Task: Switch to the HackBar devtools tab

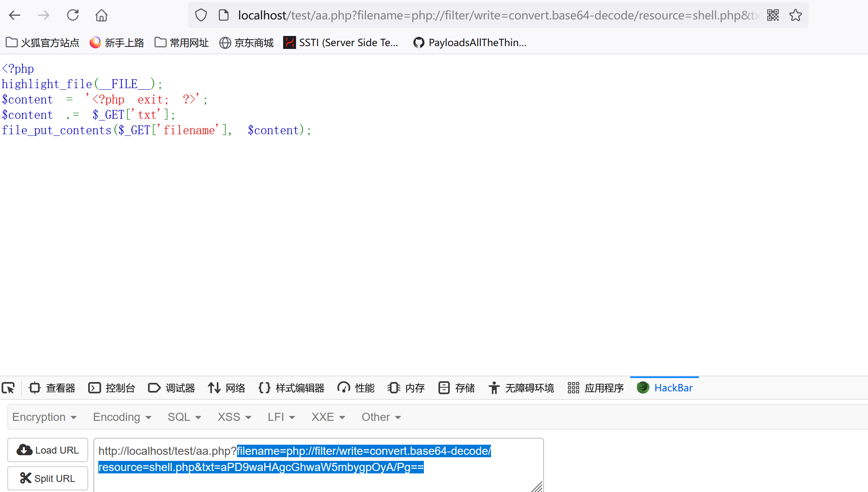Action: [x=665, y=388]
